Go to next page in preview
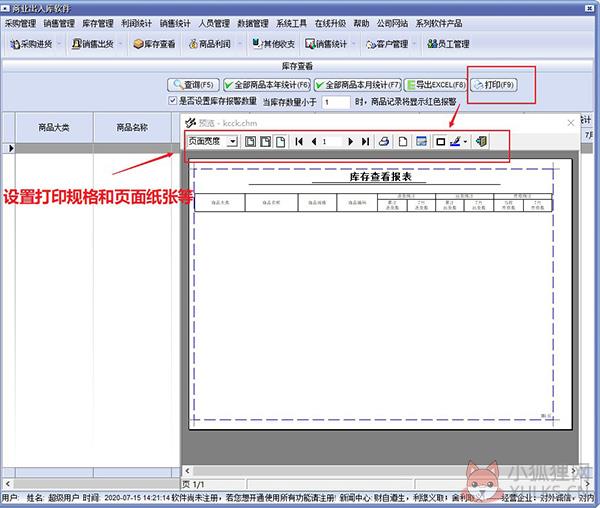This screenshot has width=600, height=508. [350, 142]
